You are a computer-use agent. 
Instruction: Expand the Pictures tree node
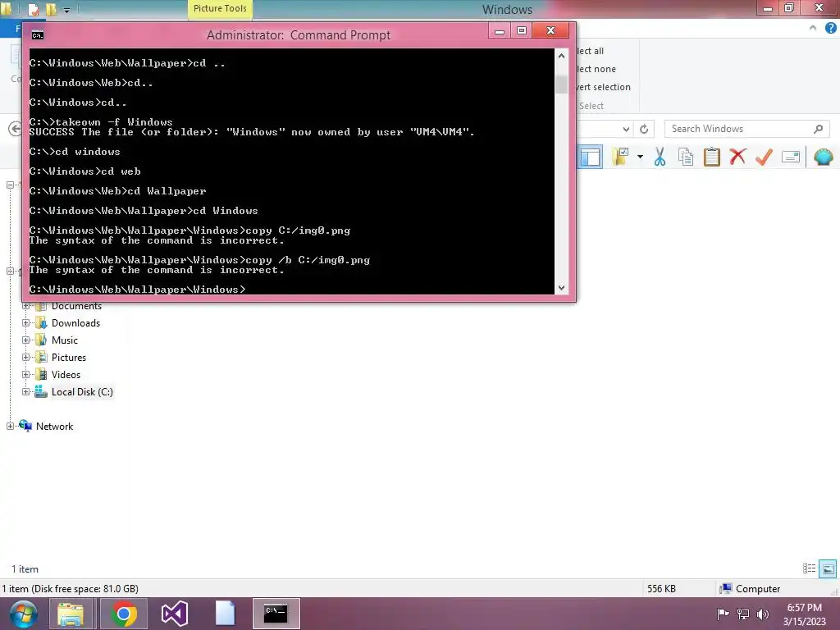[x=25, y=358]
